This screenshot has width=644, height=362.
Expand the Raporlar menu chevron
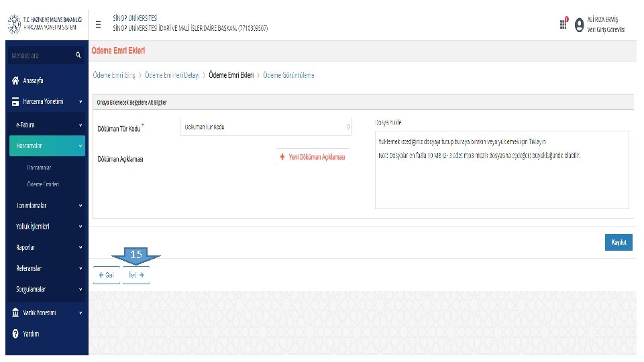point(80,247)
